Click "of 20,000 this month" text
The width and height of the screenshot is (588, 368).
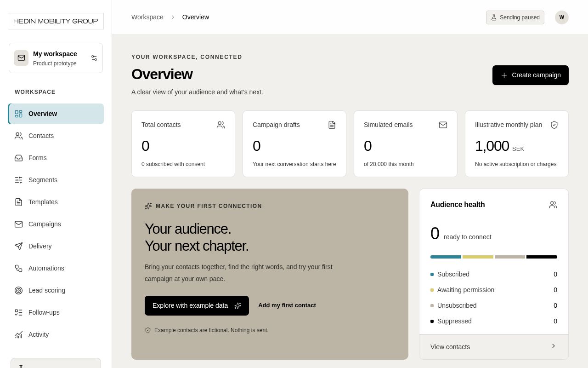click(x=389, y=164)
